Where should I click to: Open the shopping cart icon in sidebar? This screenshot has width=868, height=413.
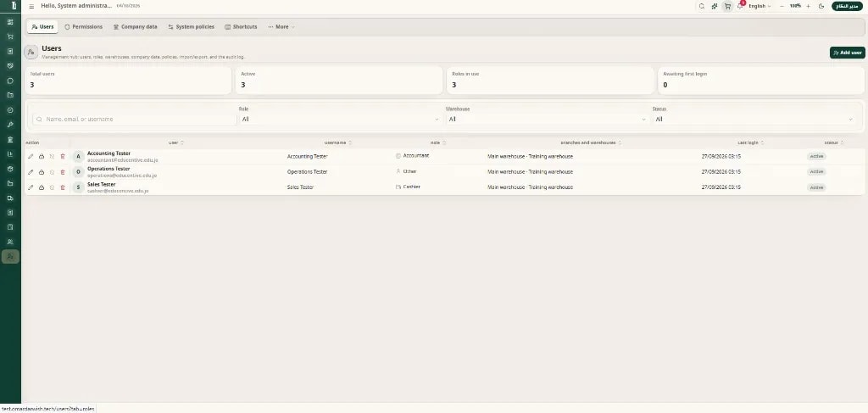10,36
